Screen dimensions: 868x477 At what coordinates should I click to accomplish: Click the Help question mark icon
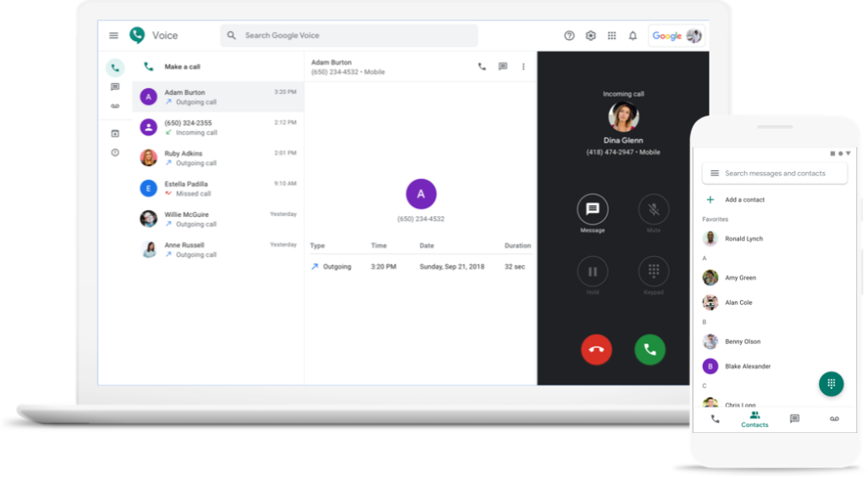pyautogui.click(x=569, y=36)
